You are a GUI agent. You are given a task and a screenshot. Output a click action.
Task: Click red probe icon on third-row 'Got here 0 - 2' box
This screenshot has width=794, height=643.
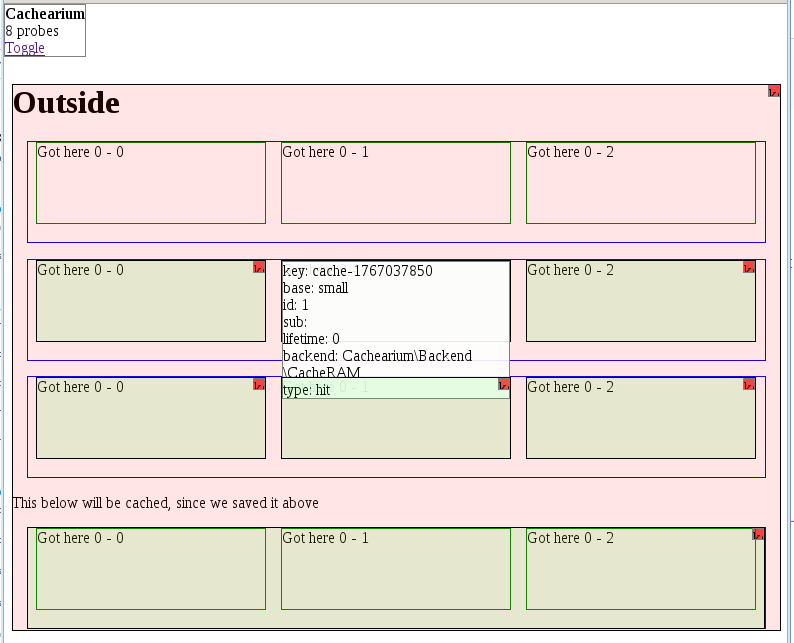point(749,384)
